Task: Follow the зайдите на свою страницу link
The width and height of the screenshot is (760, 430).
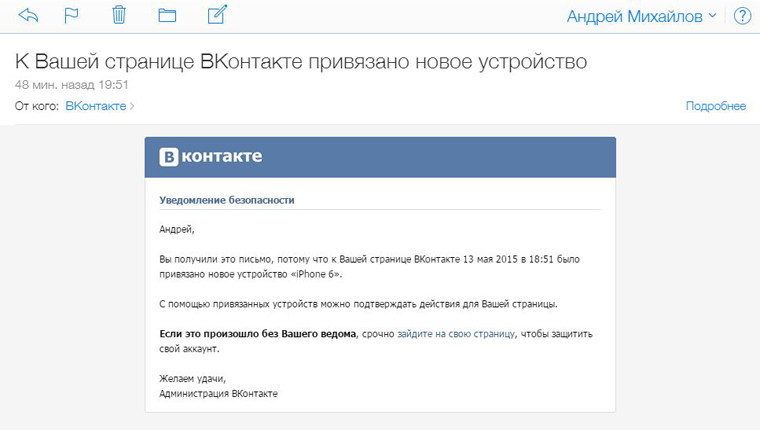Action: [x=456, y=334]
